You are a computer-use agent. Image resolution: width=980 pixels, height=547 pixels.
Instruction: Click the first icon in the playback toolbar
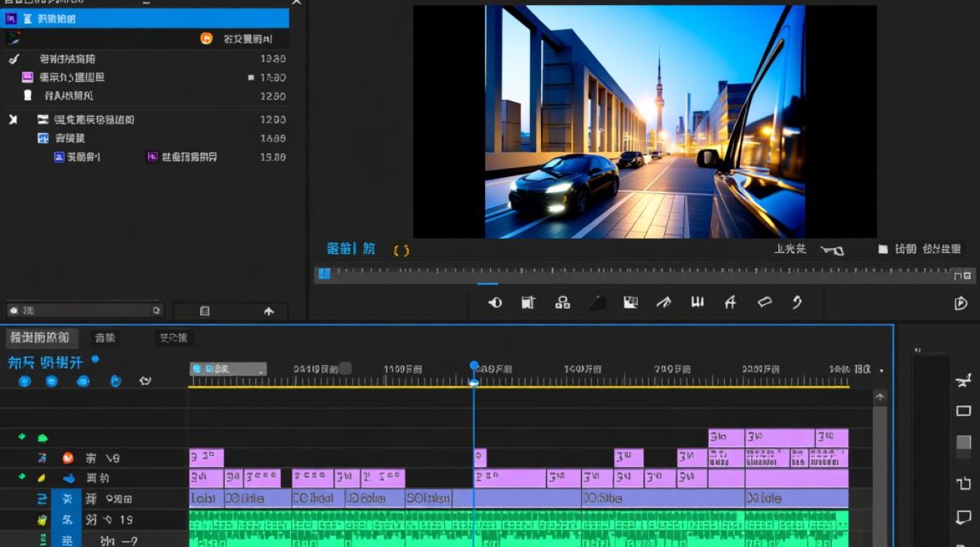coord(495,303)
